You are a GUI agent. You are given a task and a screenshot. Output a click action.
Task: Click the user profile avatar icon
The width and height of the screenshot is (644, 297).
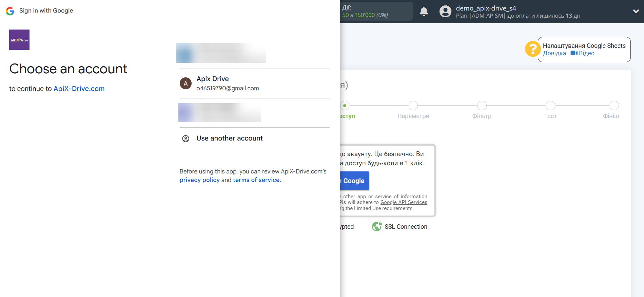(445, 12)
